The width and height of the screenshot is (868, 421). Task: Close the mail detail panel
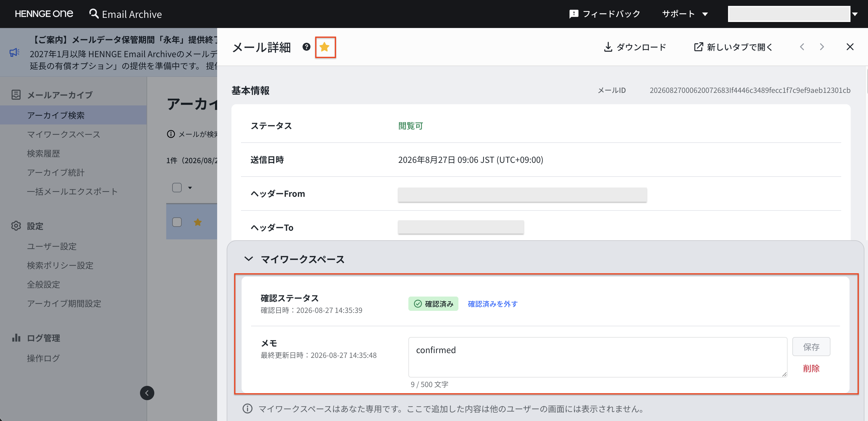point(850,47)
